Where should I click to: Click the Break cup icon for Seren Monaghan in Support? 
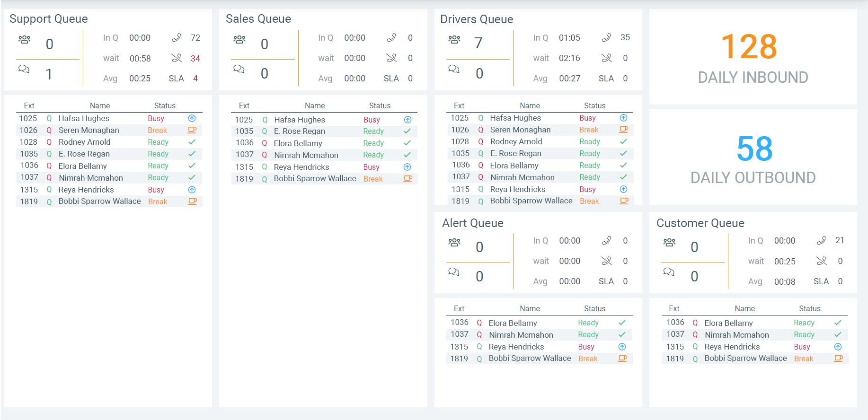click(x=192, y=130)
